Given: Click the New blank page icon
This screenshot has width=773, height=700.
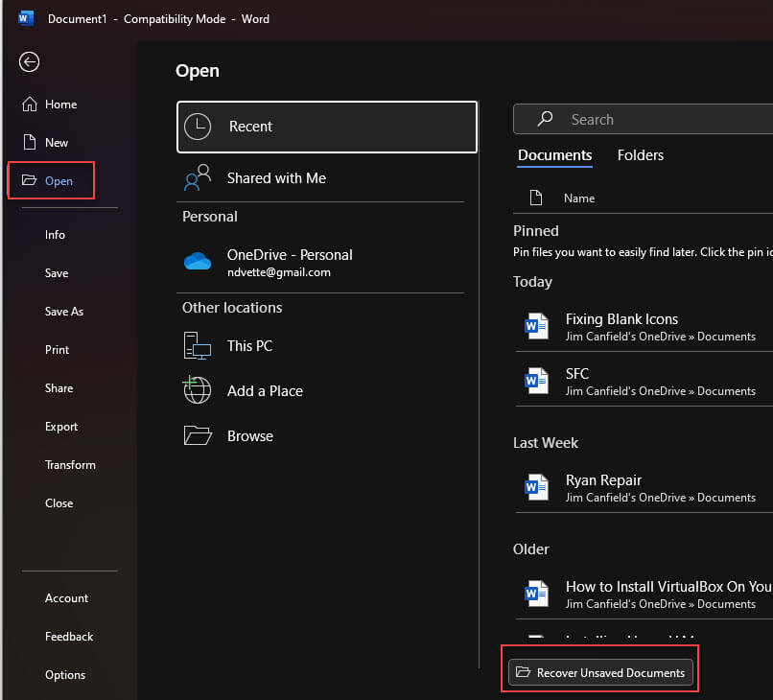Looking at the screenshot, I should tap(30, 142).
